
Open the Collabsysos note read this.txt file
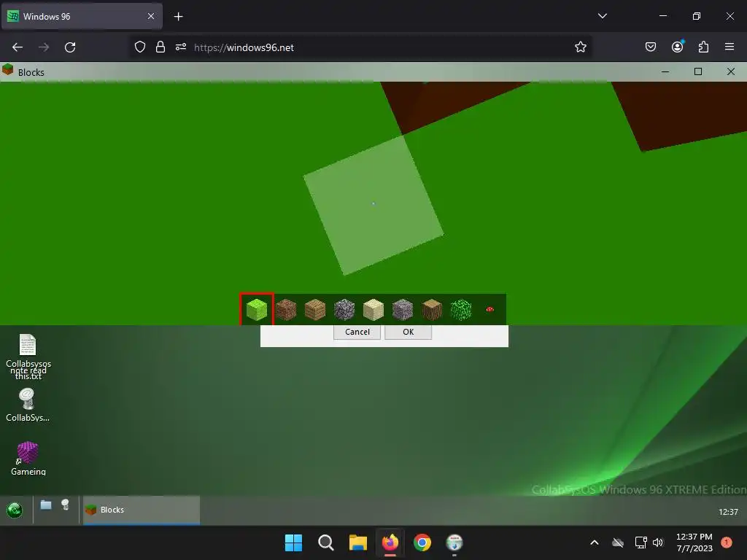(x=28, y=357)
